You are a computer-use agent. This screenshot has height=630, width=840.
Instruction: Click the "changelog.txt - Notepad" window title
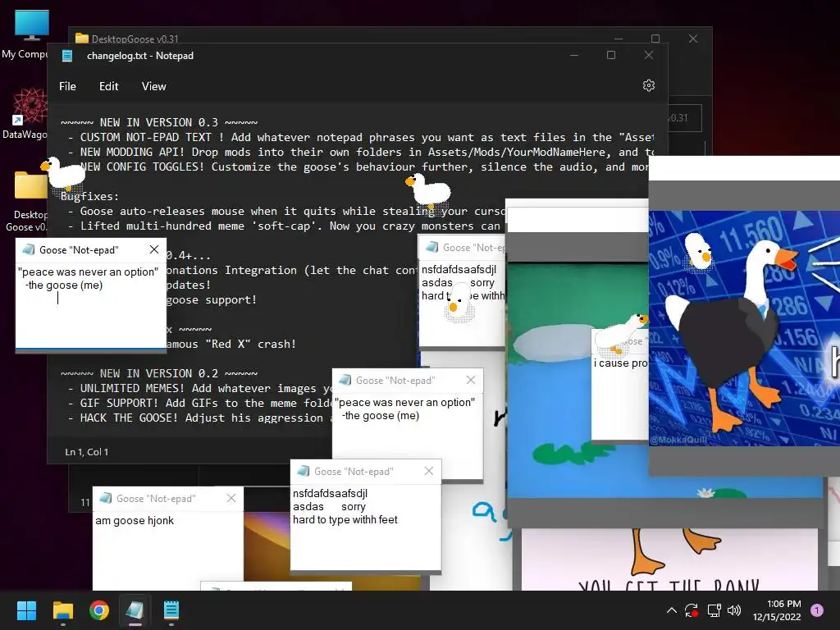pyautogui.click(x=139, y=56)
